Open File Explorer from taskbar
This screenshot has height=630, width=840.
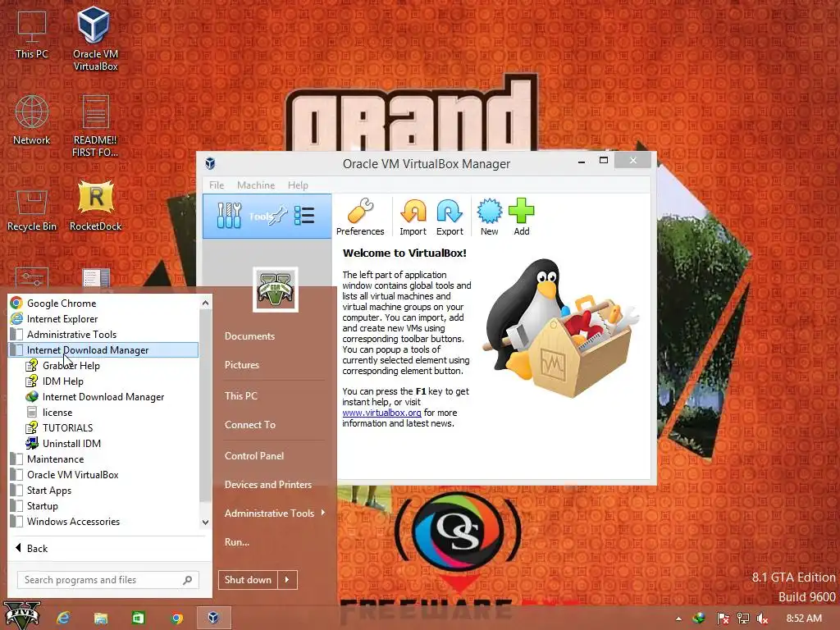tap(101, 619)
